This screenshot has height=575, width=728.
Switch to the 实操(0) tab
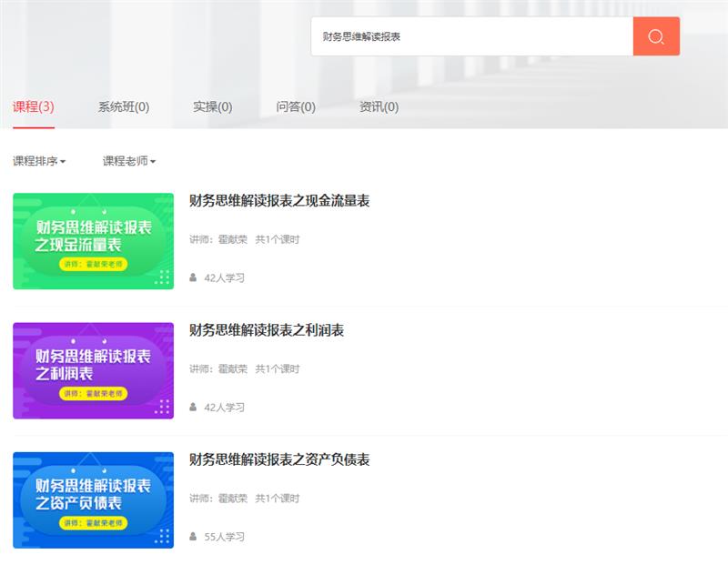pos(212,106)
